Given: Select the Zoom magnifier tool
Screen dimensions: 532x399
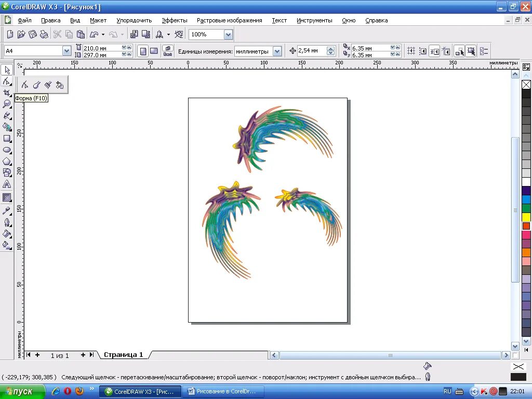Looking at the screenshot, I should 7,104.
